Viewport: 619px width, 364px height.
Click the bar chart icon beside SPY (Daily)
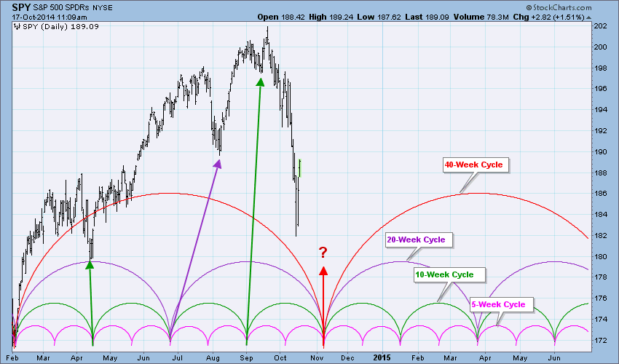17,26
